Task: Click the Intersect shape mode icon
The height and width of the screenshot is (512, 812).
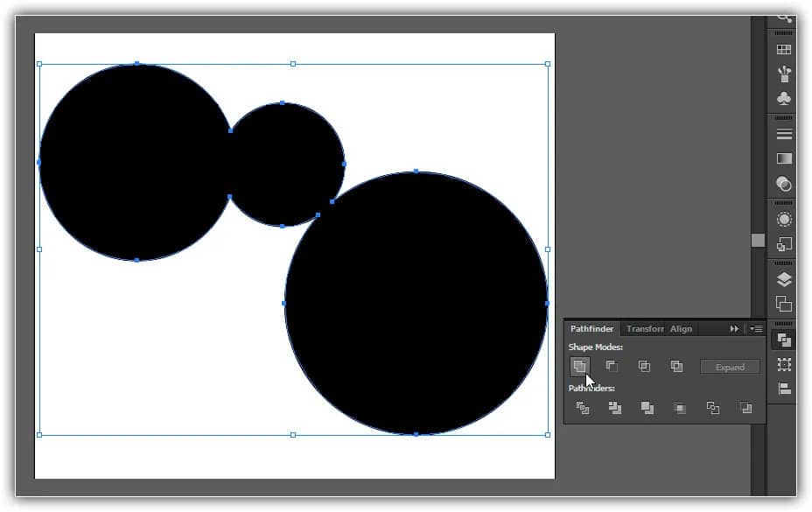Action: (644, 367)
